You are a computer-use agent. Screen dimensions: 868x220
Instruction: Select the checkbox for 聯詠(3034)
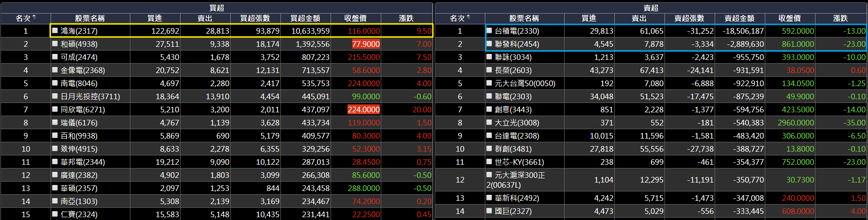pyautogui.click(x=489, y=57)
